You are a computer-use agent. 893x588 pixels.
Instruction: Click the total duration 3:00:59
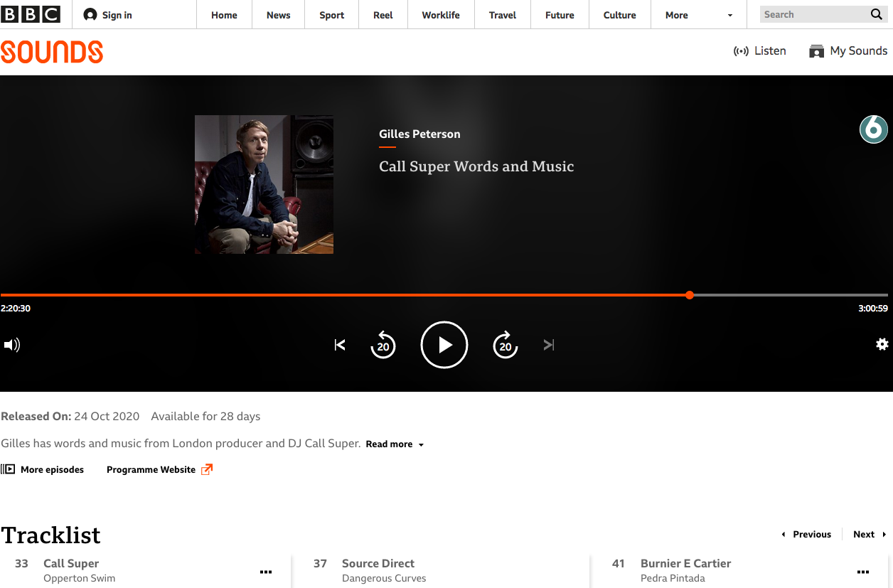[873, 309]
